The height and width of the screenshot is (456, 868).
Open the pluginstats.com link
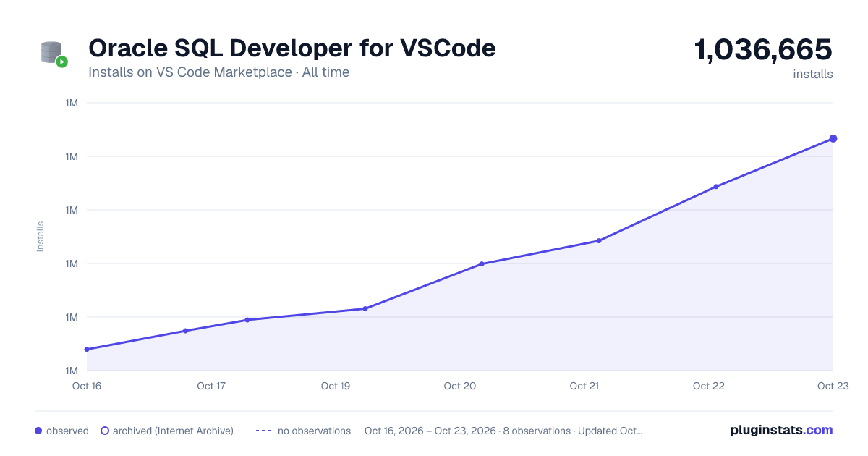tap(782, 430)
